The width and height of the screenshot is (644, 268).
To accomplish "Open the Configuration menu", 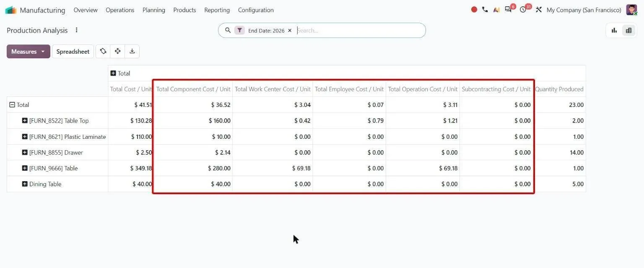I will (x=256, y=10).
